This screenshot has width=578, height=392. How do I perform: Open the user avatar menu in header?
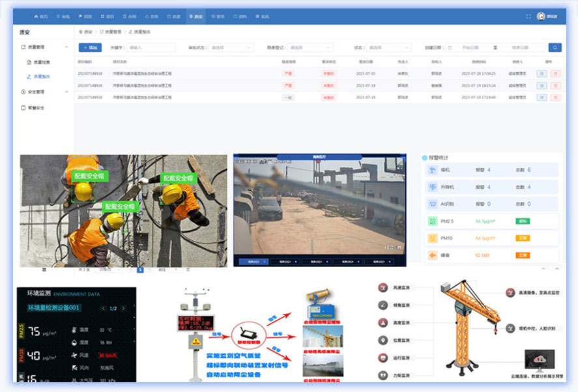click(541, 16)
